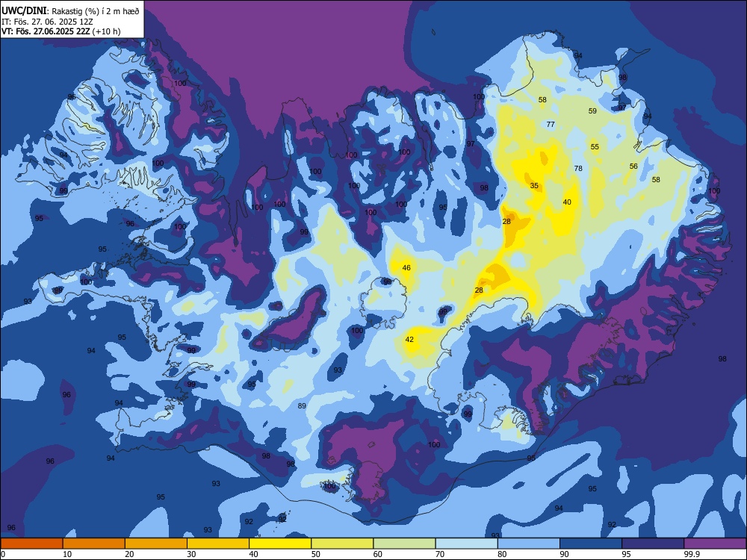The width and height of the screenshot is (747, 560).
Task: Click the purple above-99.9 legend swatch
Action: pyautogui.click(x=715, y=544)
